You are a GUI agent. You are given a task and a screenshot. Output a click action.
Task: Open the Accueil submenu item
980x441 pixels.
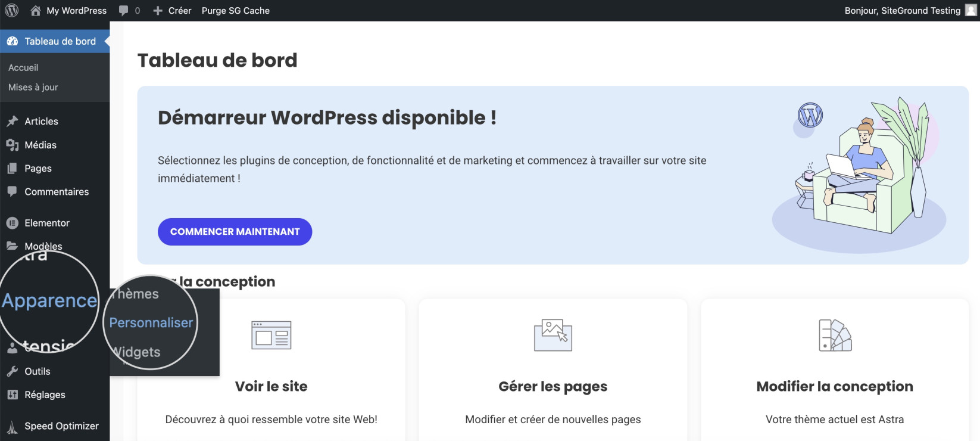23,68
